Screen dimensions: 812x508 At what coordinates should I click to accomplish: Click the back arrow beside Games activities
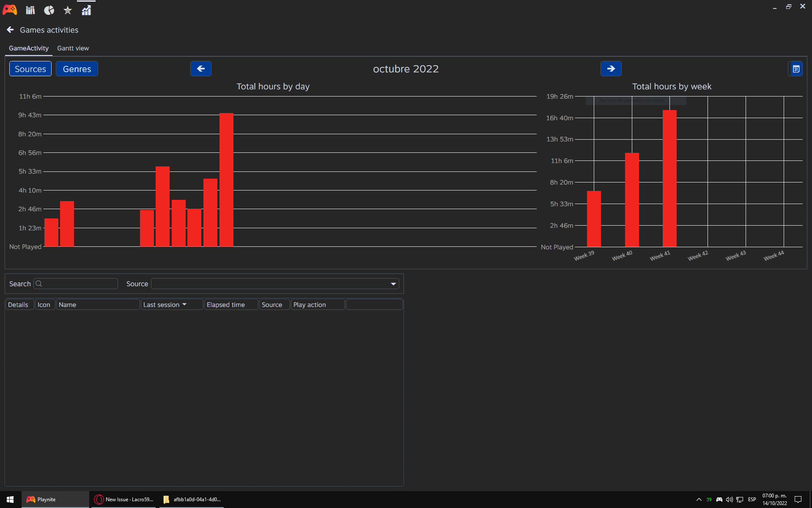tap(10, 30)
